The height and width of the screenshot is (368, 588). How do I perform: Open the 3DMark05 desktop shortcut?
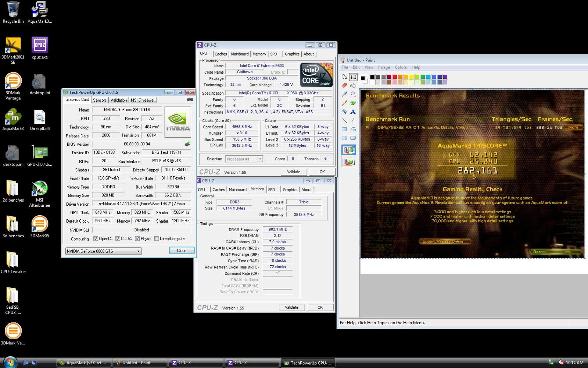point(40,227)
